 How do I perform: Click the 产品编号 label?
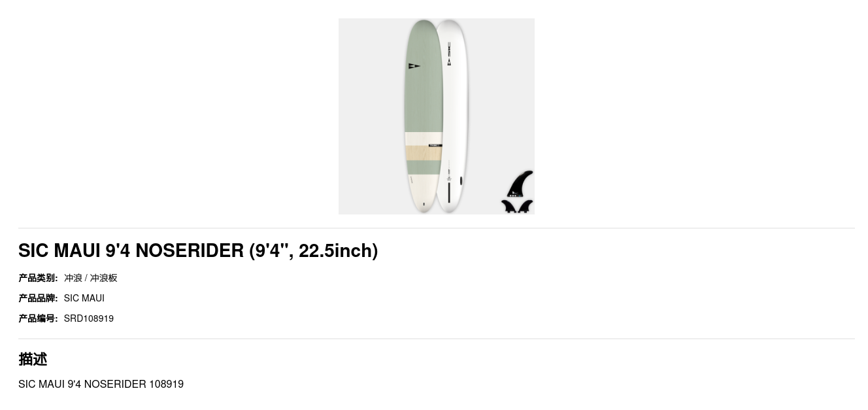pyautogui.click(x=38, y=318)
